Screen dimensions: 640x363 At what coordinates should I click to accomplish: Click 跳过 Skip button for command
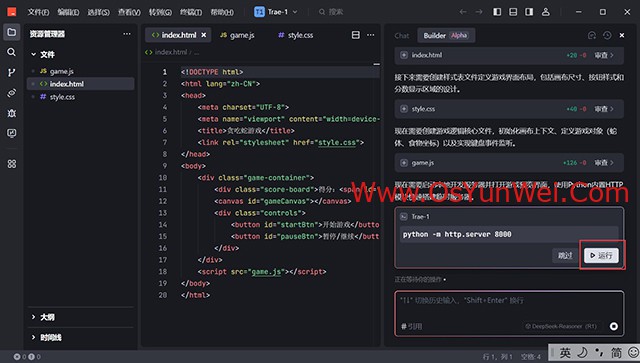[565, 256]
